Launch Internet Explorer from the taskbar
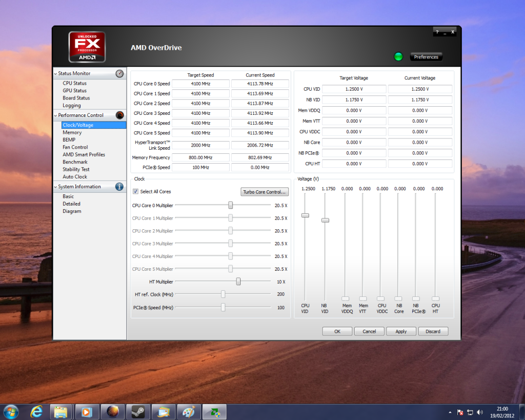This screenshot has height=420, width=525. tap(36, 412)
